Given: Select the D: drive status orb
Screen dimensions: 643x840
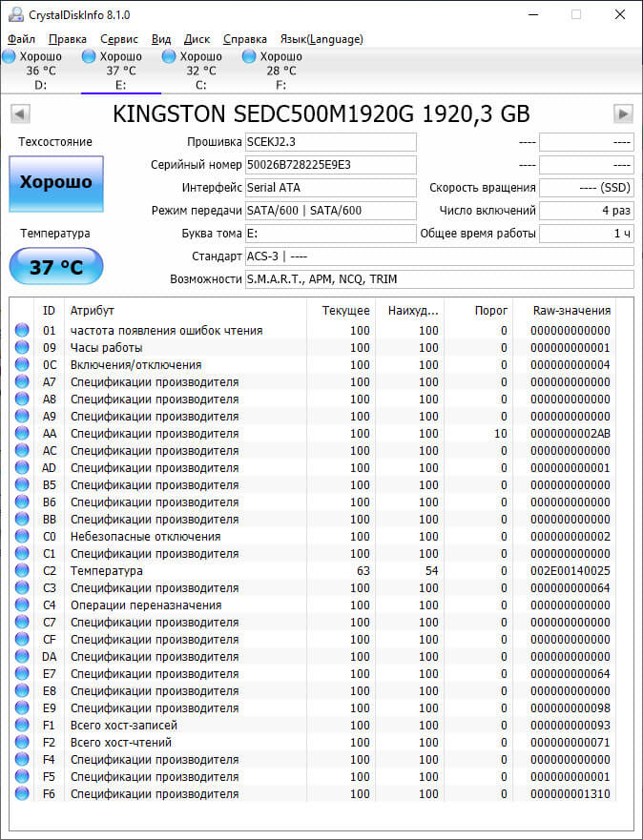Looking at the screenshot, I should coord(10,55).
